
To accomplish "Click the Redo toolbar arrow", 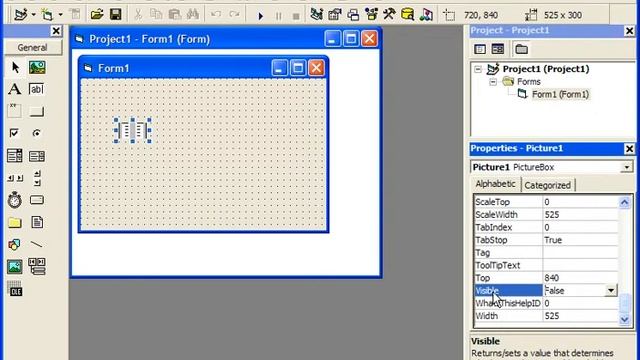I will click(234, 15).
